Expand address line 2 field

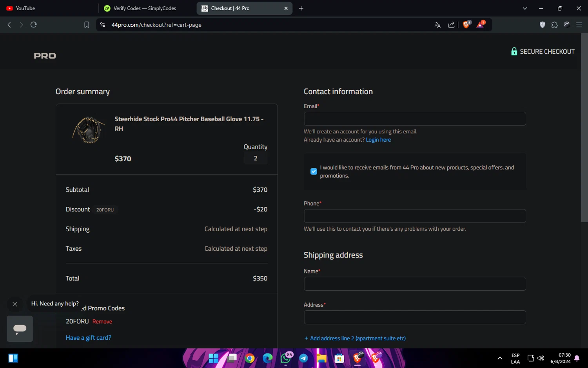(x=355, y=338)
